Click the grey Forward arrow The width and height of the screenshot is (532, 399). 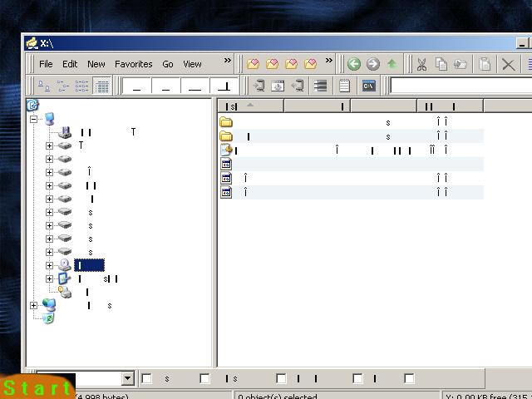[373, 64]
